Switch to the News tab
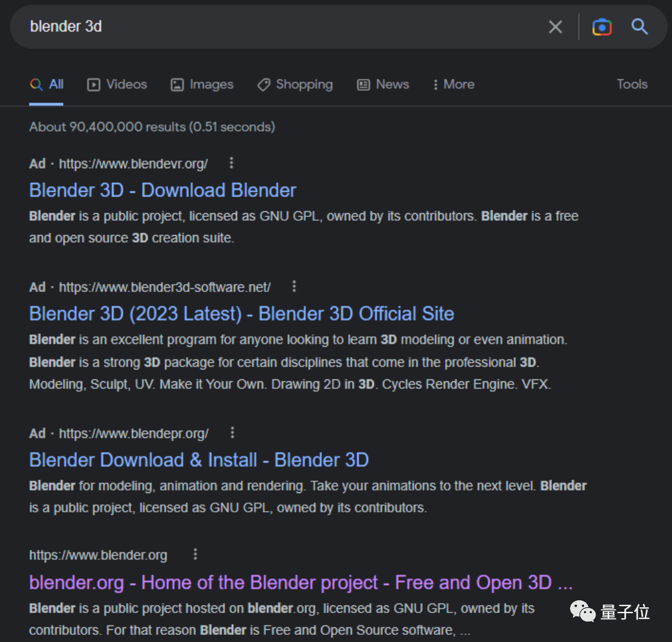 (383, 84)
